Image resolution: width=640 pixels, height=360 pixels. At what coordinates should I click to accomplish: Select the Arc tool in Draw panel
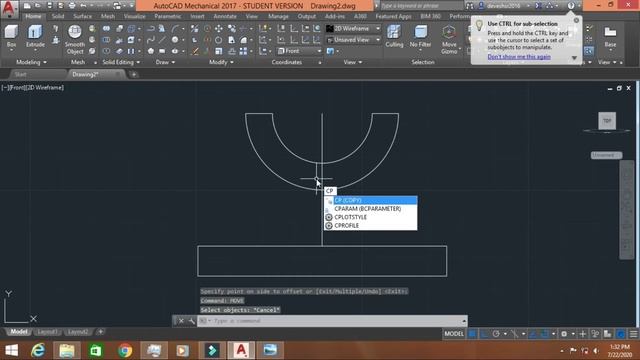175,28
